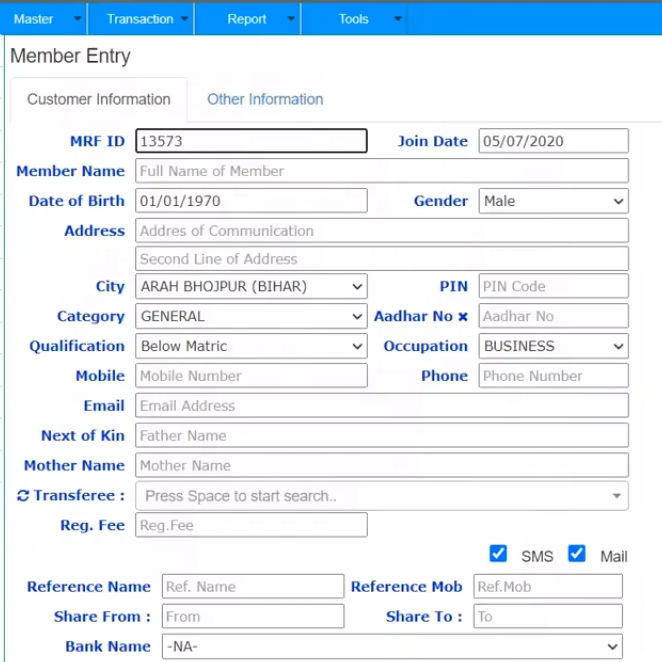Click the Transferee refresh icon
The height and width of the screenshot is (662, 662).
pyautogui.click(x=23, y=496)
